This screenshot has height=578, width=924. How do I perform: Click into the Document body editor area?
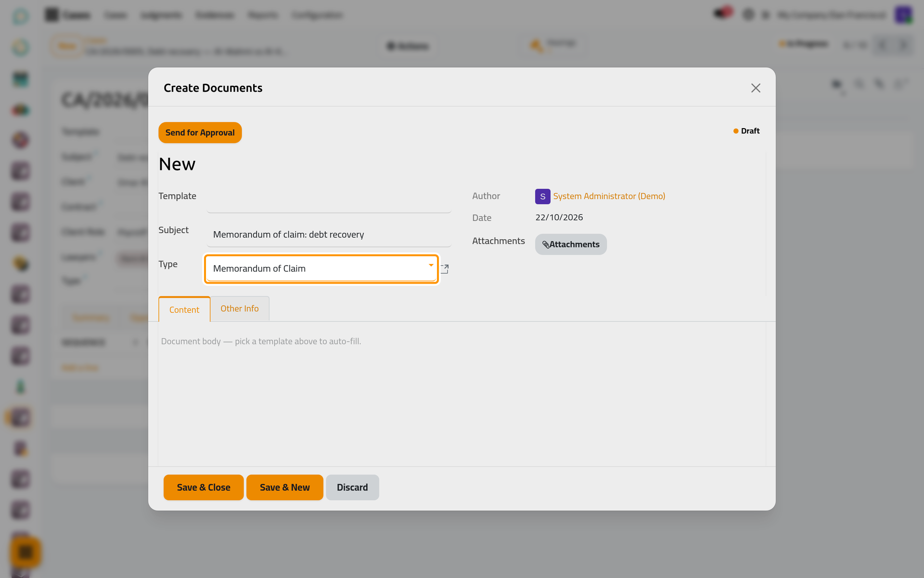tap(462, 394)
